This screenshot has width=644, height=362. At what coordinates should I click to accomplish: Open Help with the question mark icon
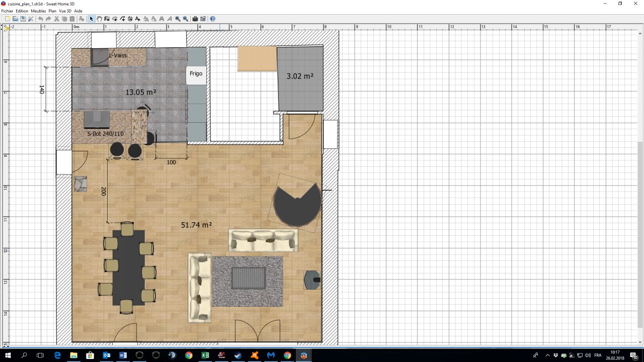click(212, 19)
